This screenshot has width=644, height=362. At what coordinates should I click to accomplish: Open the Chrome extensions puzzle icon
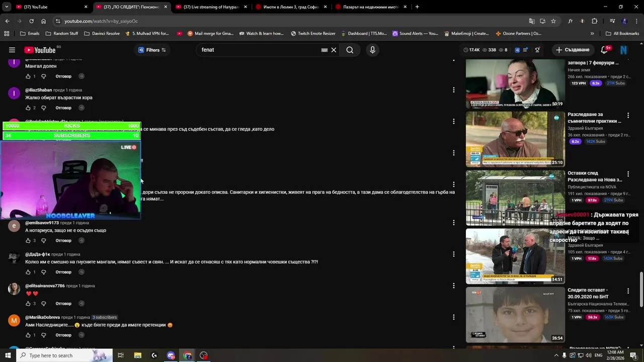pyautogui.click(x=595, y=21)
